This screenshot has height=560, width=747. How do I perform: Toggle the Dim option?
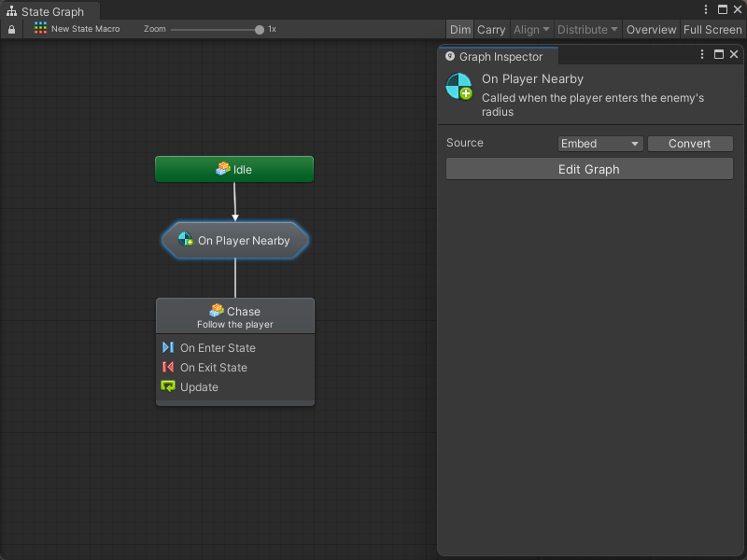(460, 30)
